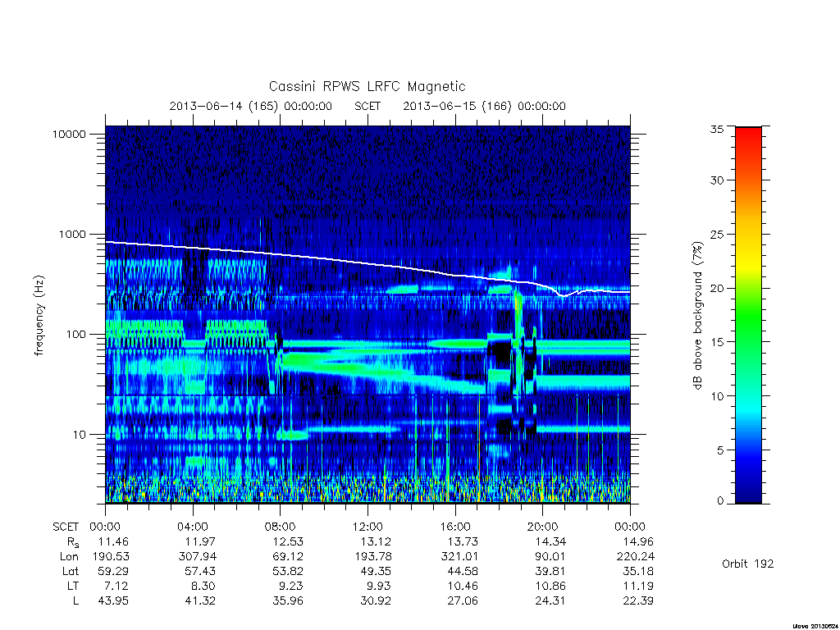
Task: Click the "20:00" SCET time label
Action: [543, 527]
